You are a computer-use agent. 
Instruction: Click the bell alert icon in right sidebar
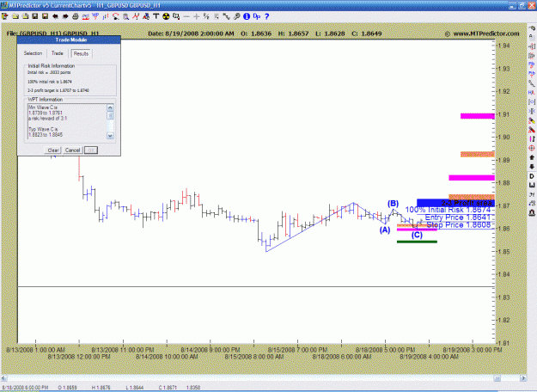click(x=532, y=213)
